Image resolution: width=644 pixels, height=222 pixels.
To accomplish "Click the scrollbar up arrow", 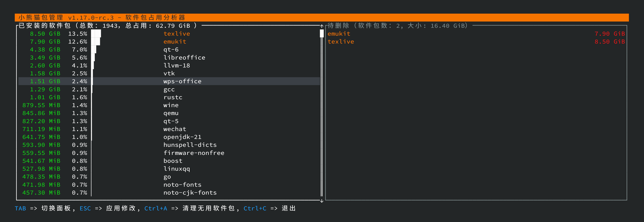I will point(322,26).
